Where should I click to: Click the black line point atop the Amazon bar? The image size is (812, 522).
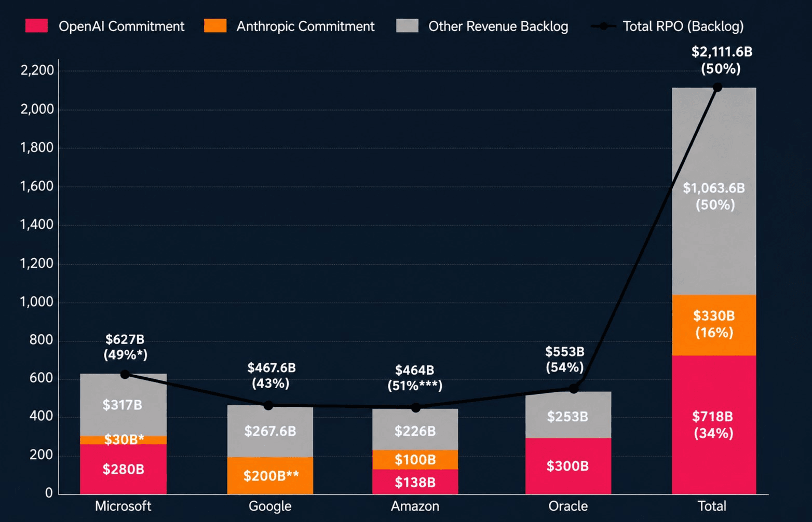(x=415, y=408)
